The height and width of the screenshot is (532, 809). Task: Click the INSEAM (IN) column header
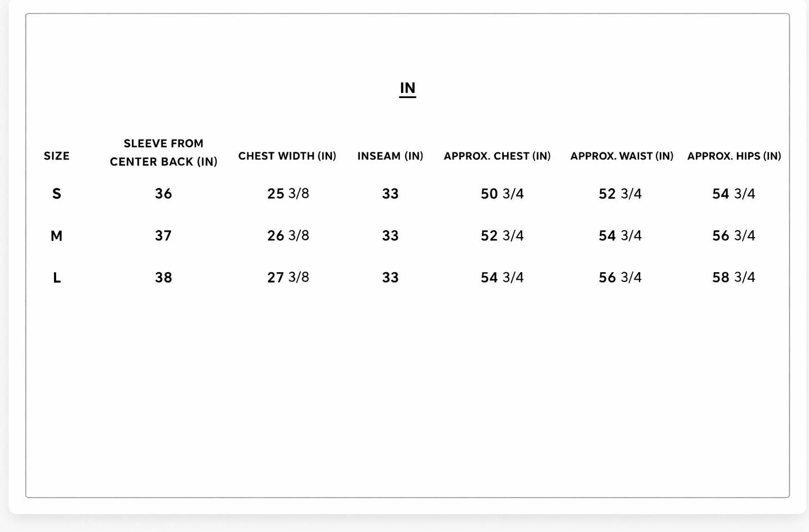pos(390,156)
